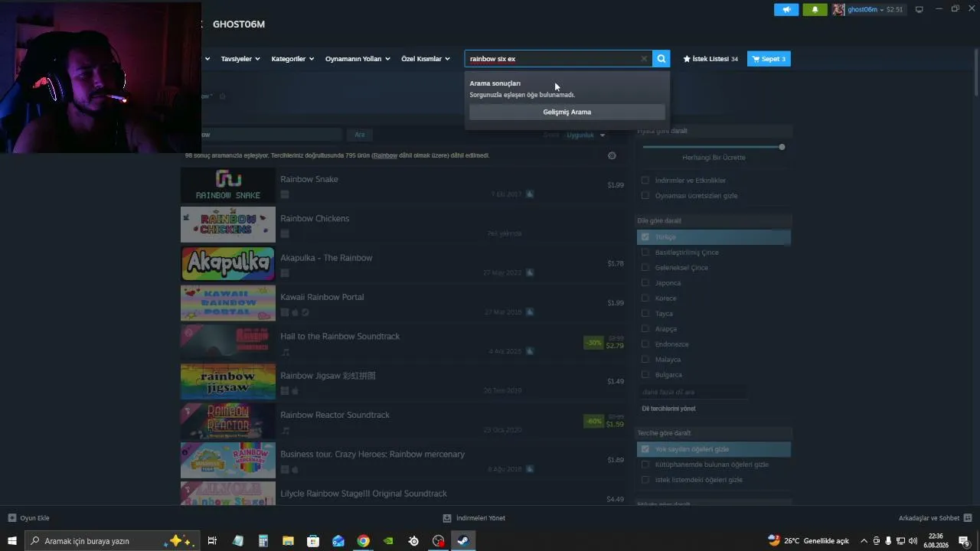Image resolution: width=980 pixels, height=551 pixels.
Task: Open the İstek Listesi wishlist
Action: pos(710,59)
